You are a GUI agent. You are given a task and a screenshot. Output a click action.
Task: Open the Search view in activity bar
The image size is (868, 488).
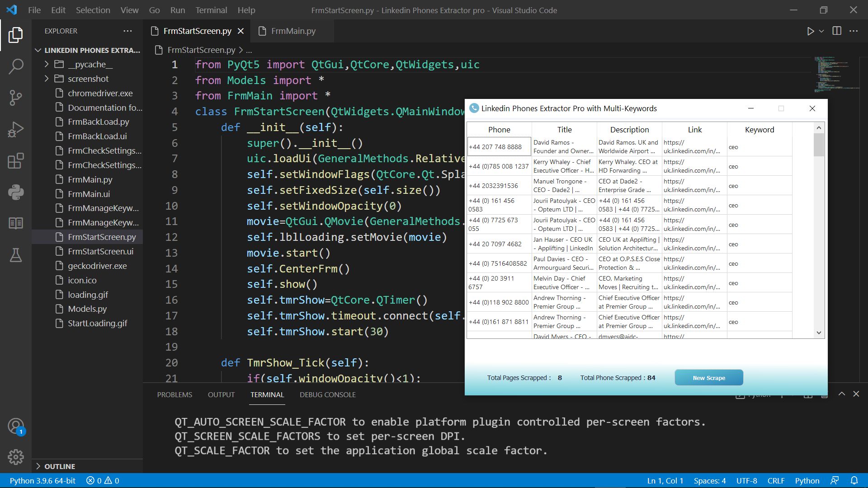click(16, 66)
